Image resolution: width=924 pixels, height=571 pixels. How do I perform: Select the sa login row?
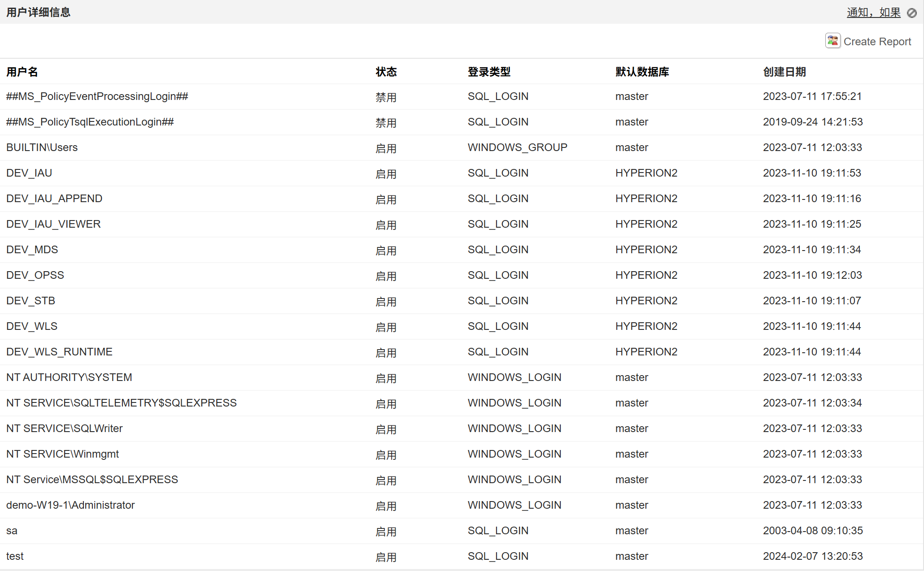point(12,531)
